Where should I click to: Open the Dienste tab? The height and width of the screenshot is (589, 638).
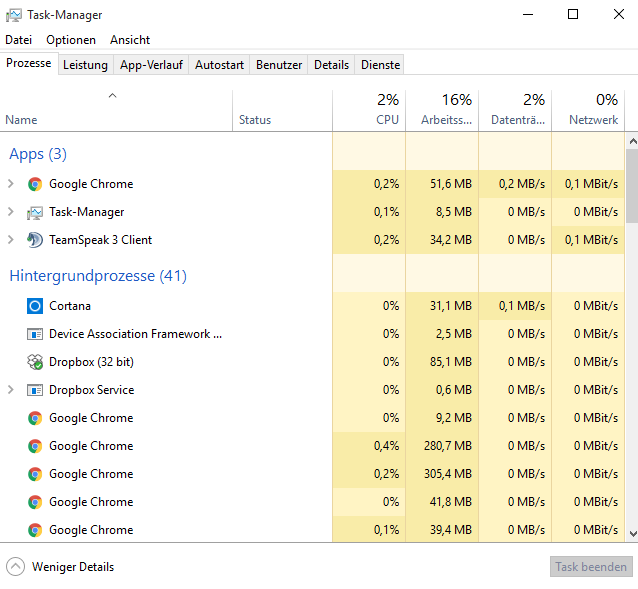tap(380, 65)
